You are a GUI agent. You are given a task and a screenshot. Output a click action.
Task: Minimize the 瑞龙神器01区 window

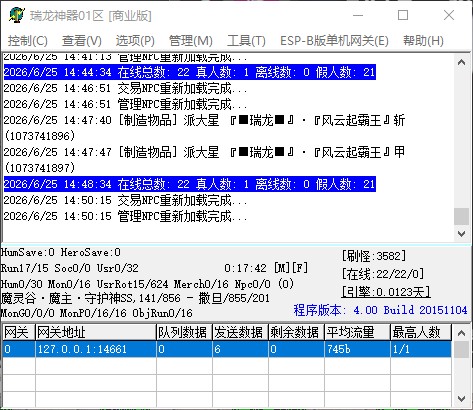point(358,15)
